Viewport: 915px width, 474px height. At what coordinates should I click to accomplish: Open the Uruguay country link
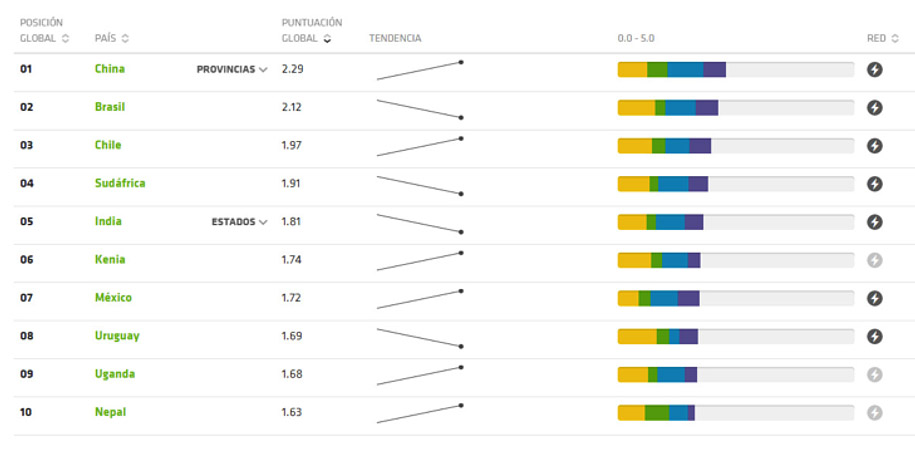[x=117, y=336]
